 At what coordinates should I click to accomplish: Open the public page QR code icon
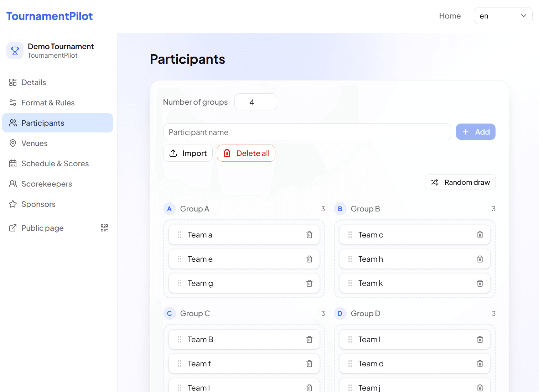104,228
